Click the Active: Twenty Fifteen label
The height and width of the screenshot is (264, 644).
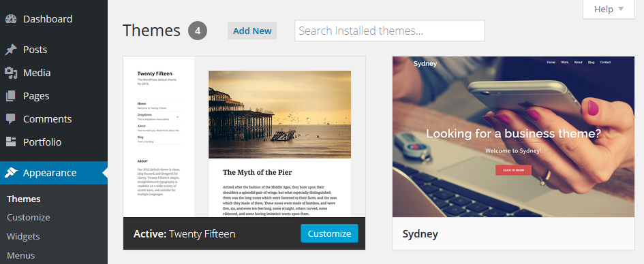[185, 234]
